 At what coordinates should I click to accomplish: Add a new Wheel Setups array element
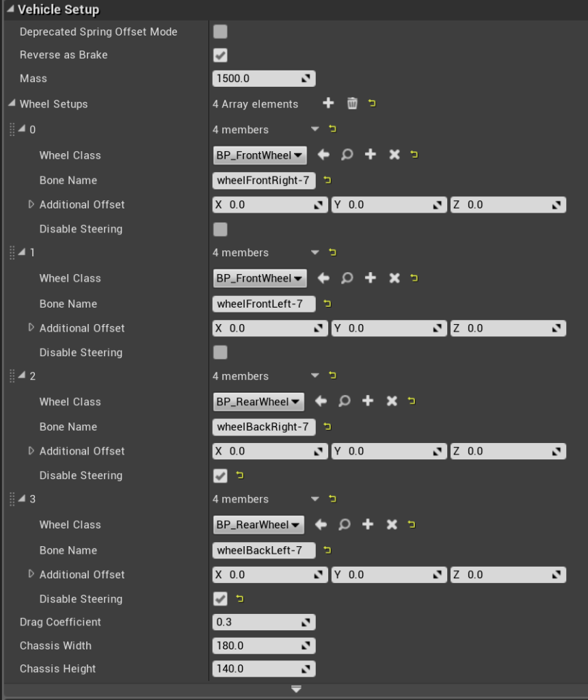[x=328, y=103]
